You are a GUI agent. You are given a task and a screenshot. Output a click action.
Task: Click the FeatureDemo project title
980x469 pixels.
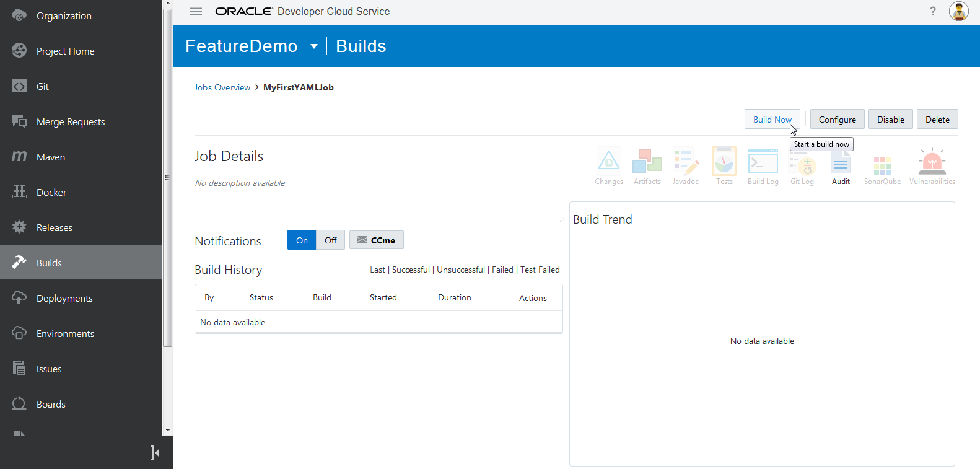[x=242, y=46]
